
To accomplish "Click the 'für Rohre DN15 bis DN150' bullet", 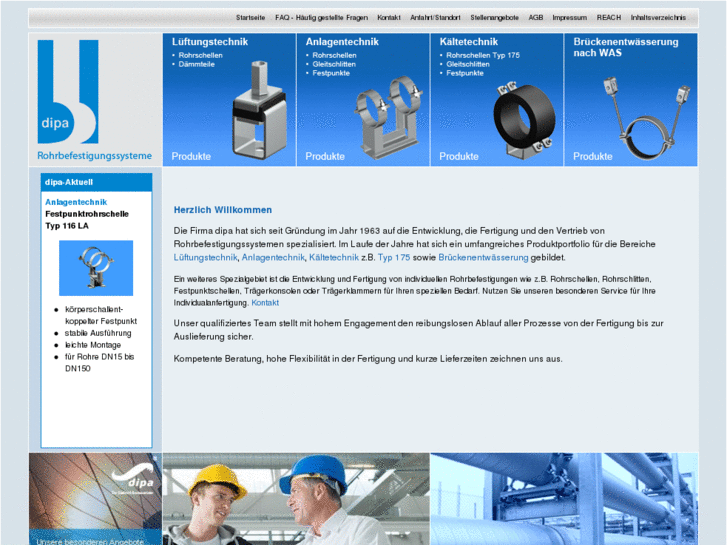I will (99, 363).
